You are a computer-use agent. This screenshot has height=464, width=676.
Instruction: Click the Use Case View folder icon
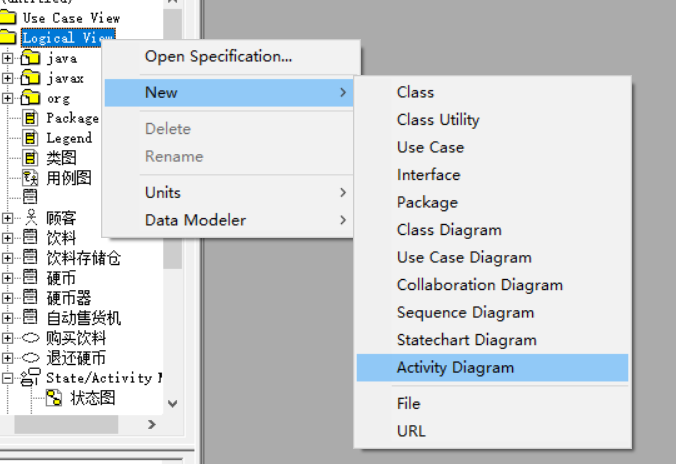tap(8, 18)
